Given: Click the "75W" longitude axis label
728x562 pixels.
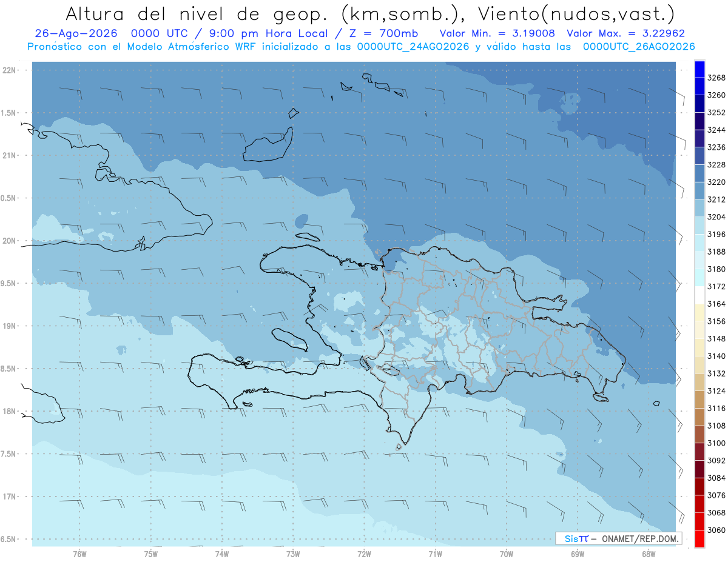Looking at the screenshot, I should [151, 554].
